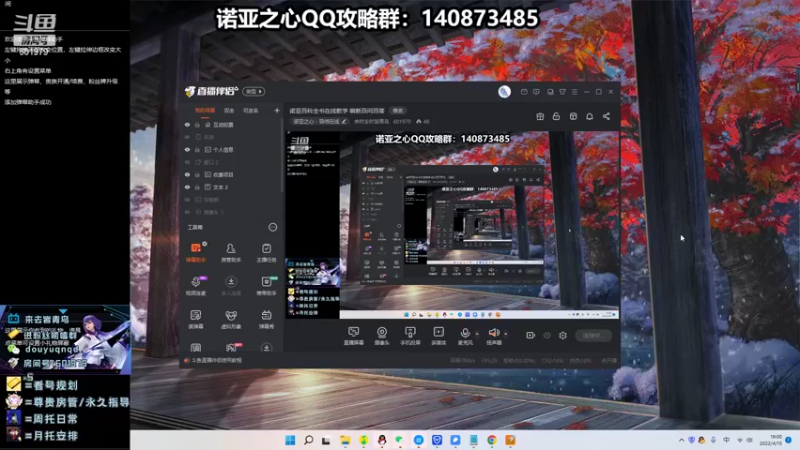Open the 读弹幕 tool

pyautogui.click(x=196, y=319)
